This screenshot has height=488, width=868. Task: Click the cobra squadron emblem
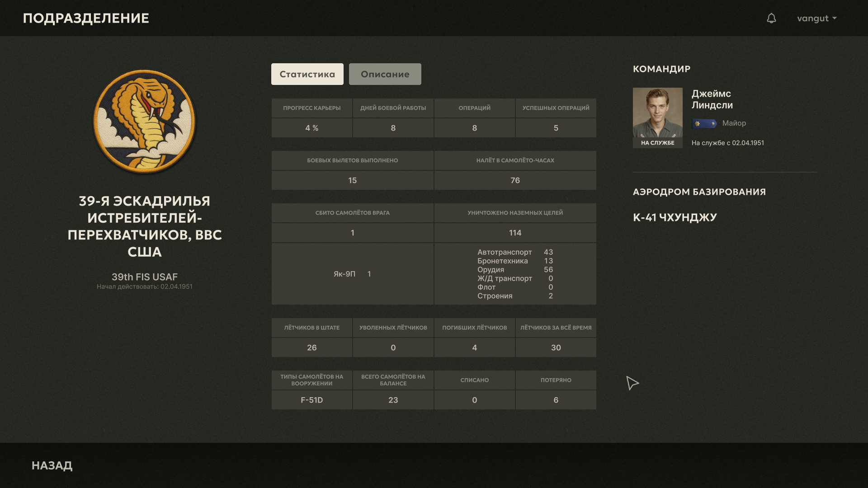145,121
